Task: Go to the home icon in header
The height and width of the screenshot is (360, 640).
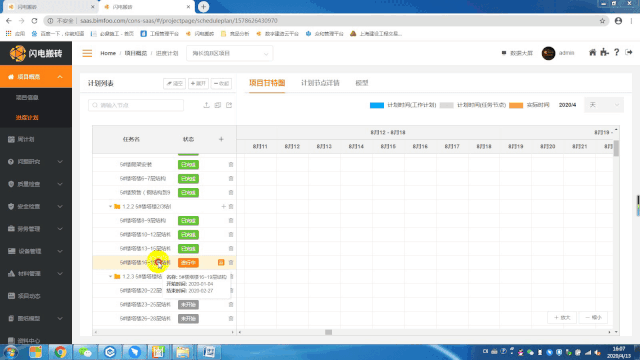Action: pyautogui.click(x=592, y=52)
